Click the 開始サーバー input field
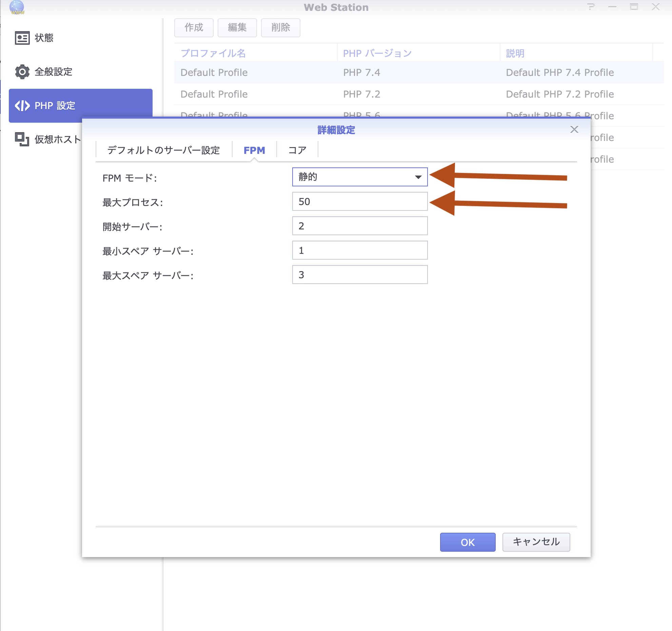Screen dimensions: 672x631 click(359, 226)
